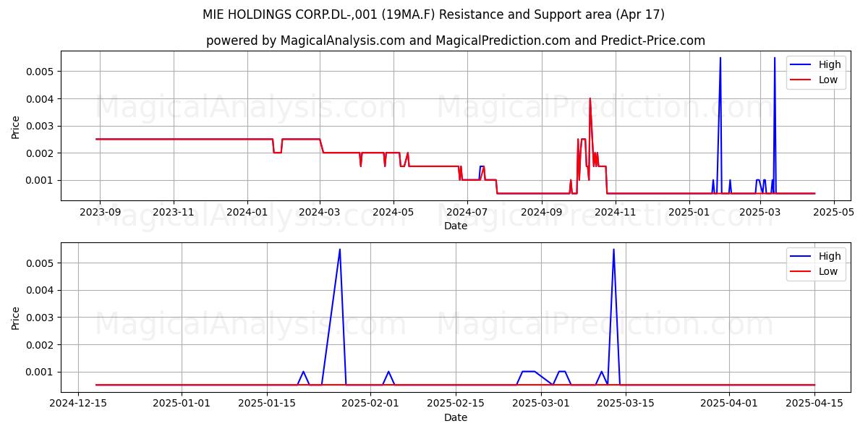Viewport: 868px width, 434px height.
Task: Click the '2025-04-15' date tick label
Action: tap(815, 404)
